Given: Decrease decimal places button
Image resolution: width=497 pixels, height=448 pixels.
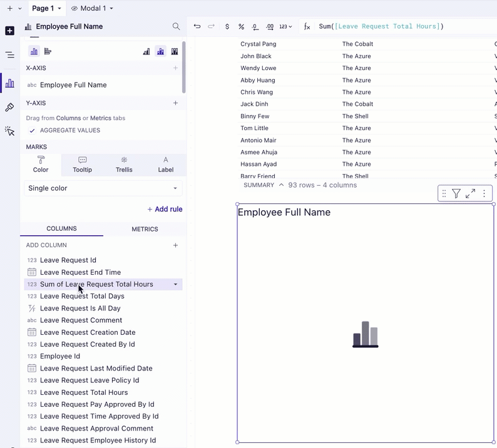Looking at the screenshot, I should 255,27.
